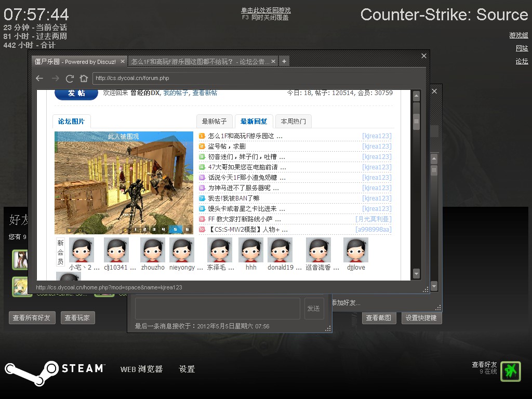Select slide number 6 in image slideshow
The height and width of the screenshot is (399, 532).
[187, 230]
